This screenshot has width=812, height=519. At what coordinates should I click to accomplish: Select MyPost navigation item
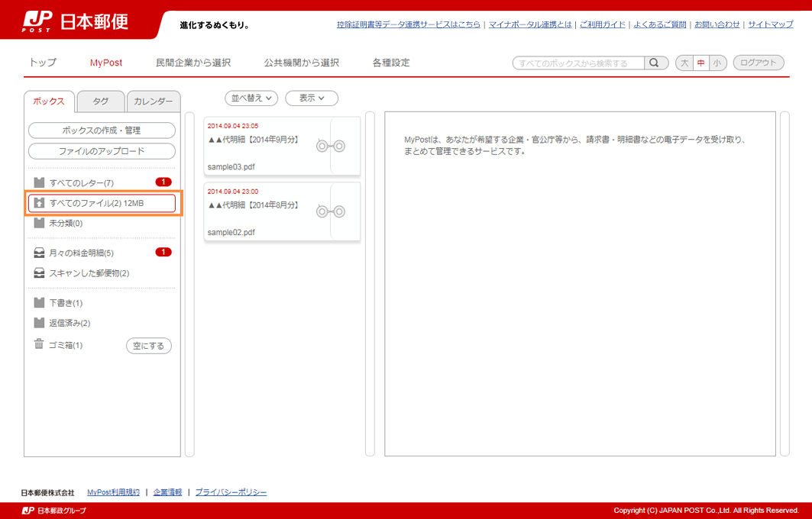coord(106,63)
